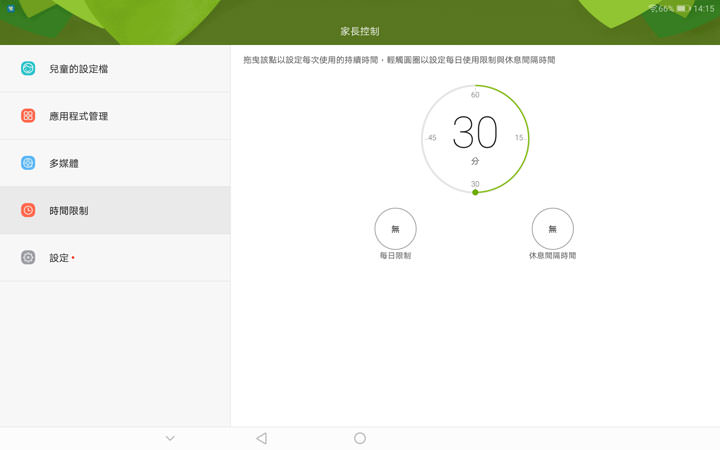This screenshot has height=450, width=720.
Task: Tap the large 30 分 dial center
Action: coord(475,135)
